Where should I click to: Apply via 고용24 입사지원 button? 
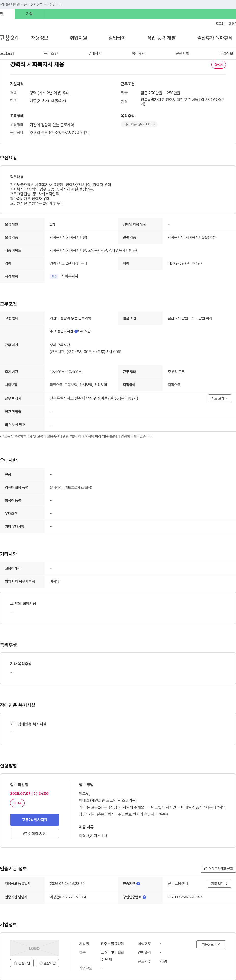[x=34, y=820]
